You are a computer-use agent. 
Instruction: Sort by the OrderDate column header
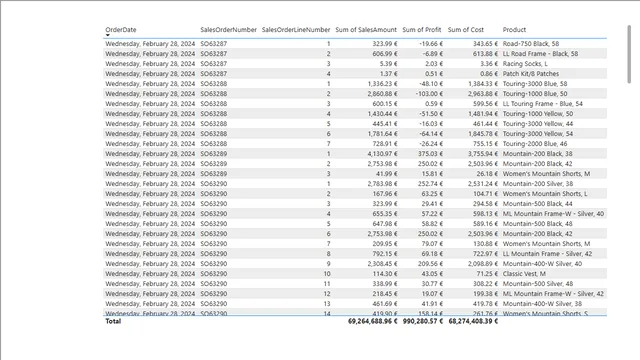[x=121, y=30]
